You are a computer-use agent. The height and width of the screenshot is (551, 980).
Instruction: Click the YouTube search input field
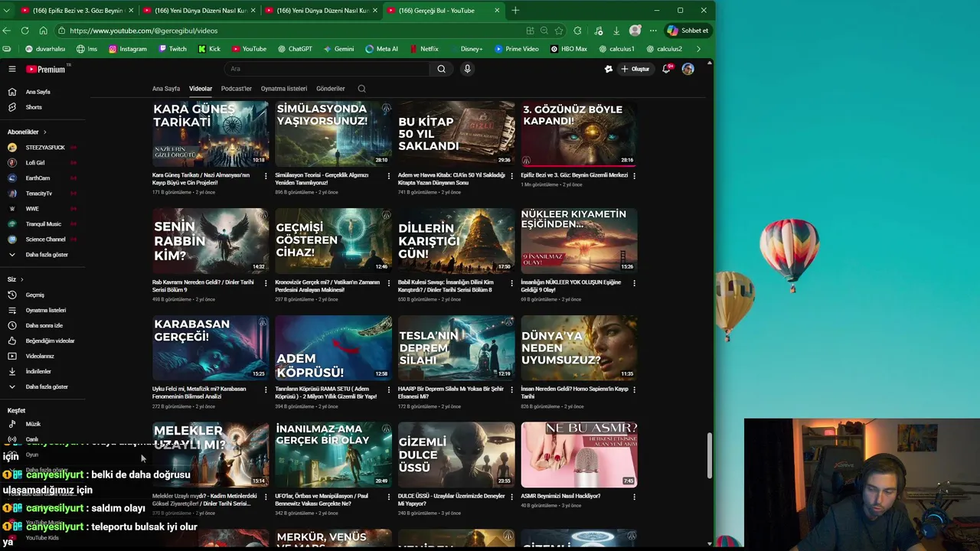tap(325, 69)
